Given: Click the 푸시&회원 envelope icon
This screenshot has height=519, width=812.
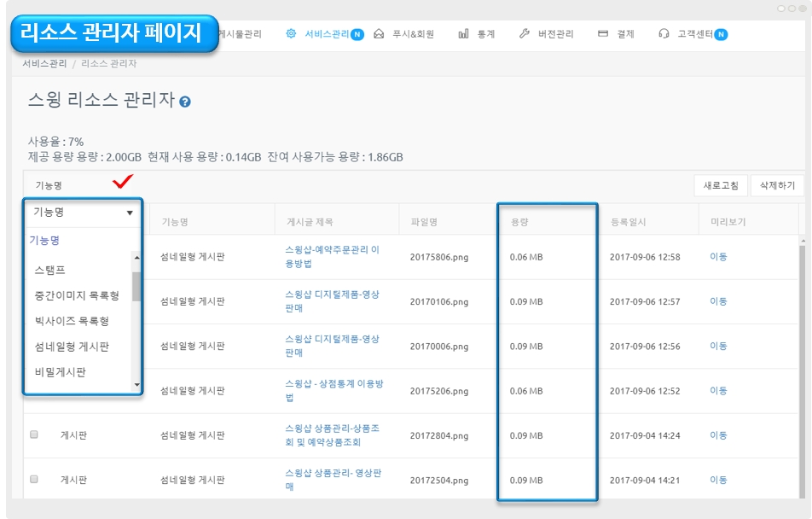Looking at the screenshot, I should coord(379,34).
